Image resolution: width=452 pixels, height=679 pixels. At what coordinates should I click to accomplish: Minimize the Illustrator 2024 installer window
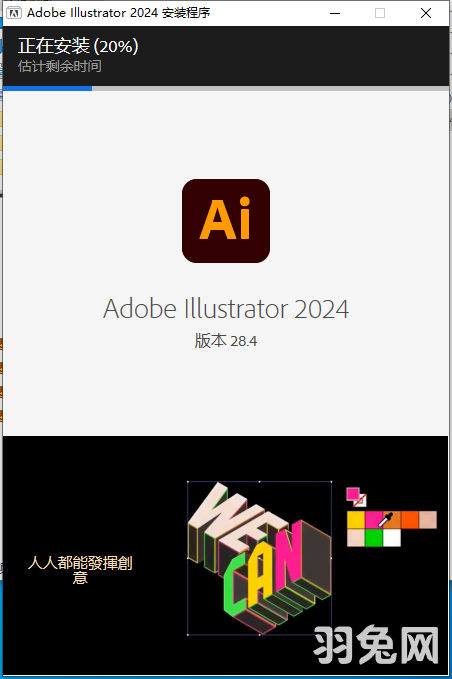pos(335,13)
